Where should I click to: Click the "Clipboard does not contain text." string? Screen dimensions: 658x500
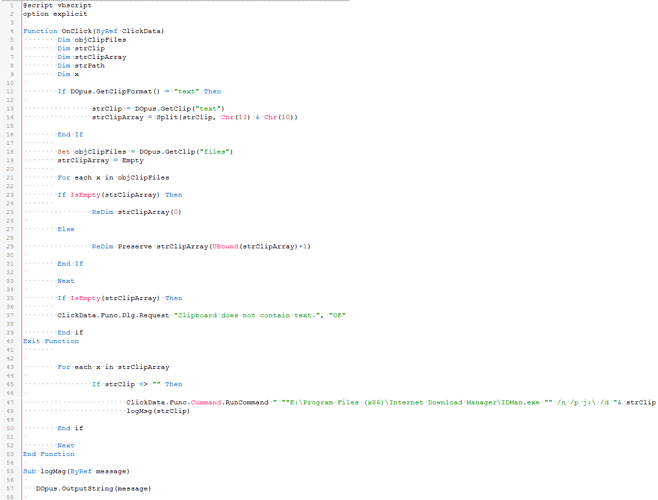(249, 315)
